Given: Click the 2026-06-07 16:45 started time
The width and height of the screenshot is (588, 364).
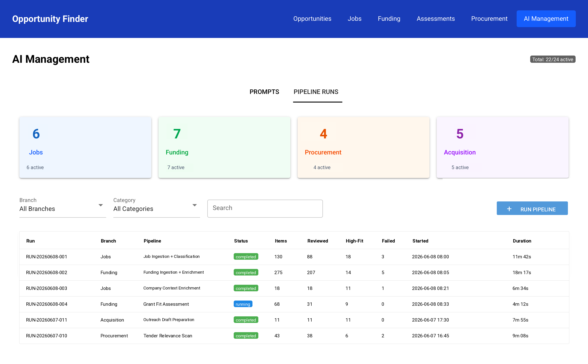Looking at the screenshot, I should coord(430,336).
